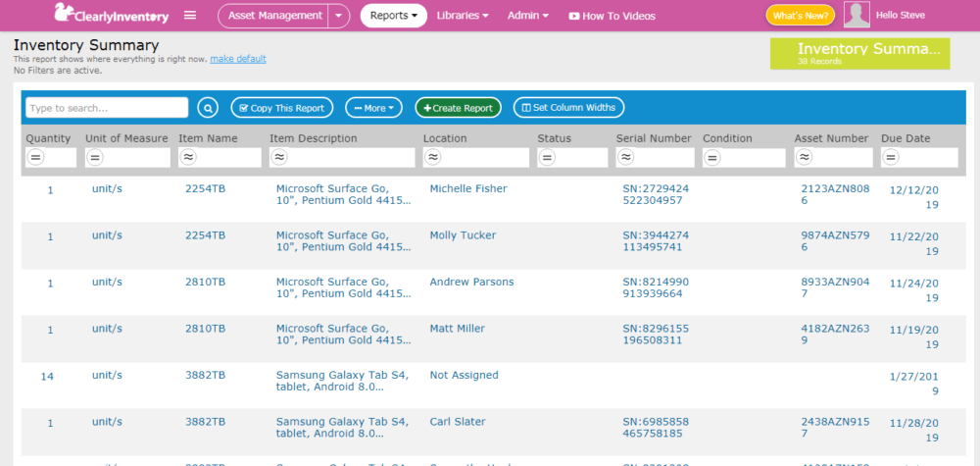The height and width of the screenshot is (466, 980).
Task: Click asset number 4182AZN2639
Action: coord(835,335)
